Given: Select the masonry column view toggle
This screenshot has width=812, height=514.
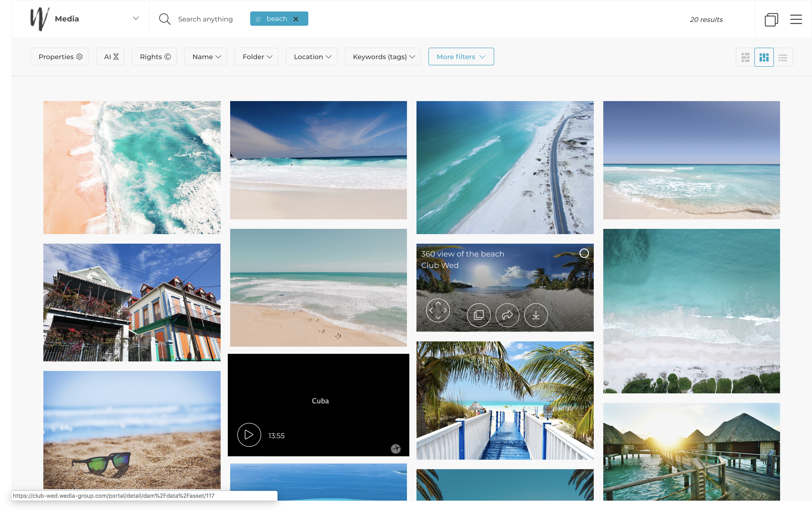Looking at the screenshot, I should pyautogui.click(x=764, y=57).
